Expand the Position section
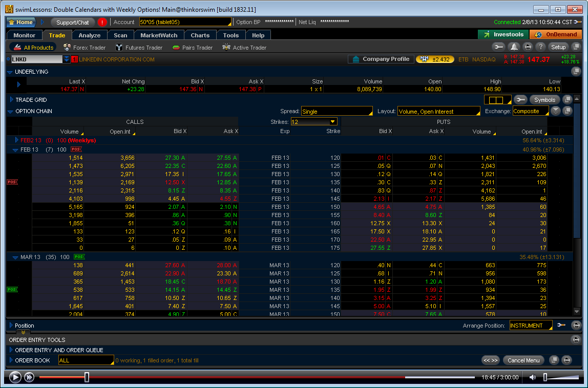This screenshot has height=388, width=588. coord(11,325)
